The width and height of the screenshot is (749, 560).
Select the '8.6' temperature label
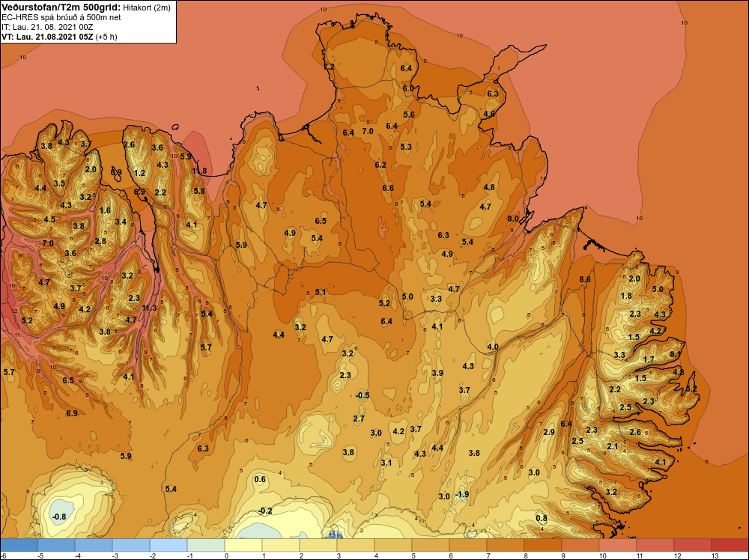[585, 279]
